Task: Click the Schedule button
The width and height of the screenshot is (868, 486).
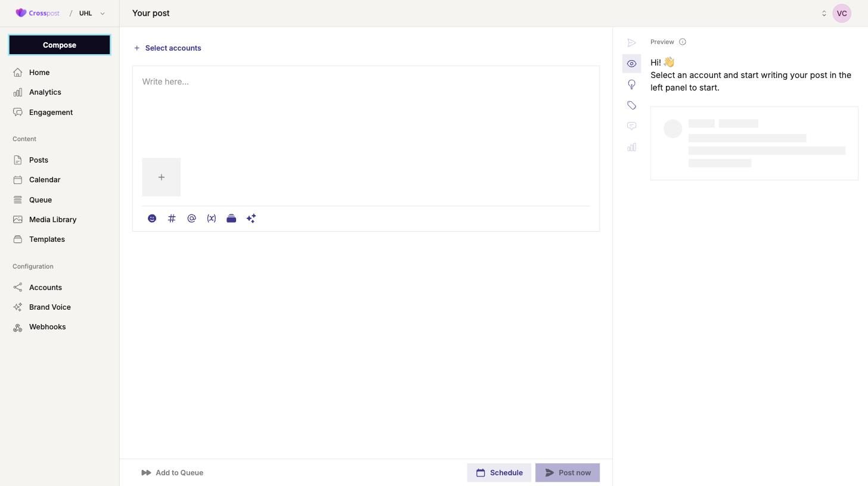Action: pyautogui.click(x=499, y=473)
